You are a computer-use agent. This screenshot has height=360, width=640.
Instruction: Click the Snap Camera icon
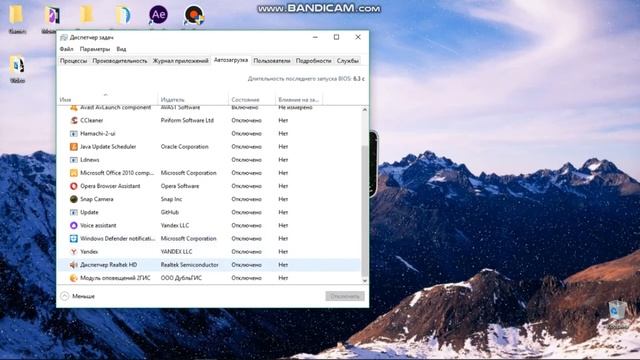click(x=73, y=199)
